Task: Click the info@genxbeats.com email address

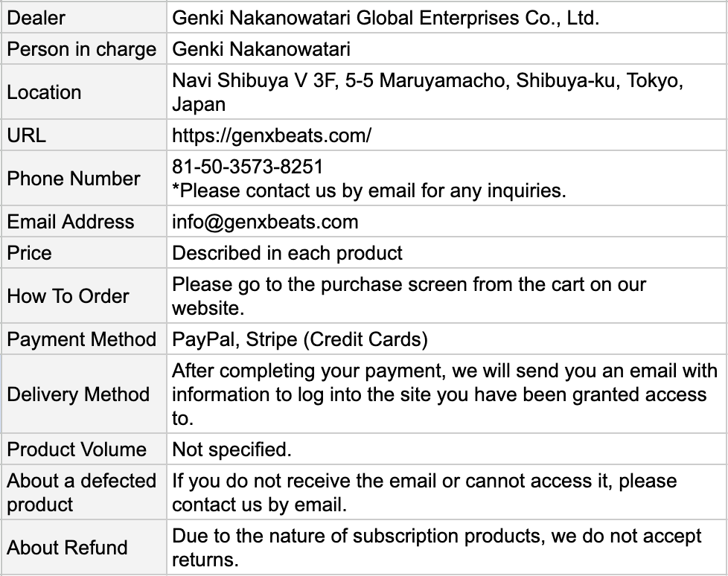Action: pyautogui.click(x=265, y=222)
